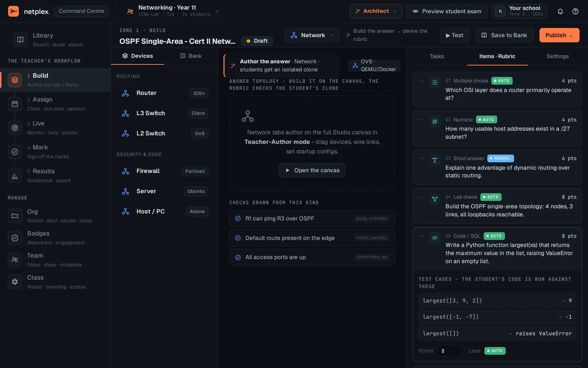Viewport: 588px width, 368px height.
Task: Open the Architect role dropdown
Action: tap(376, 11)
